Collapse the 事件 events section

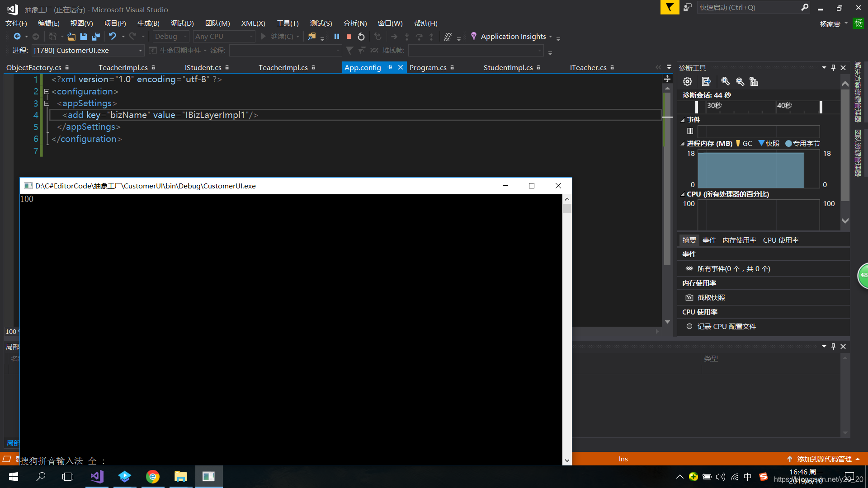coord(683,120)
